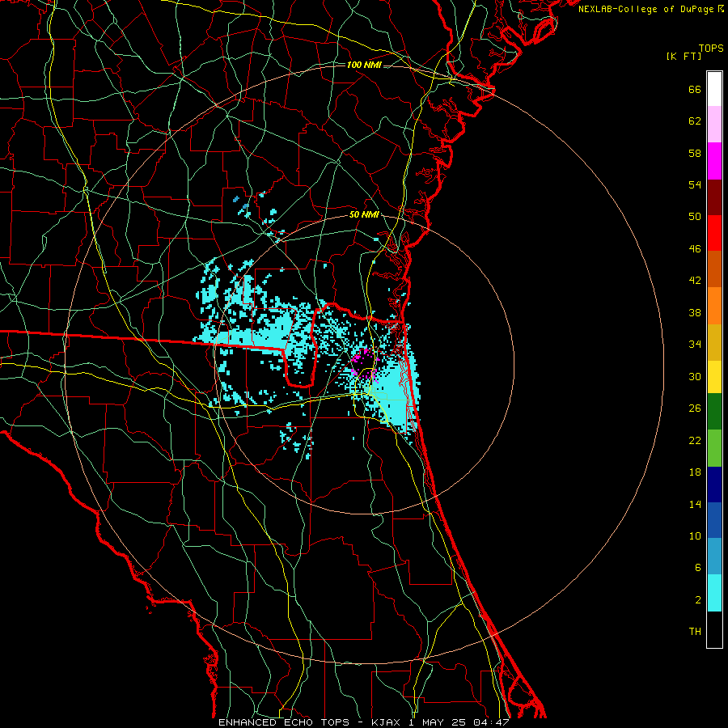The image size is (728, 728).
Task: Click the '14' legend value
Action: [695, 504]
